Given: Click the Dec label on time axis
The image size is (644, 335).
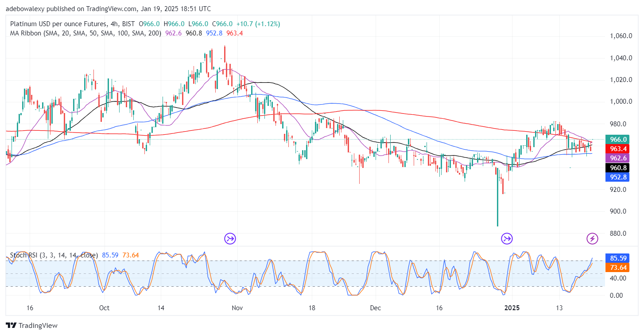Looking at the screenshot, I should point(376,308).
